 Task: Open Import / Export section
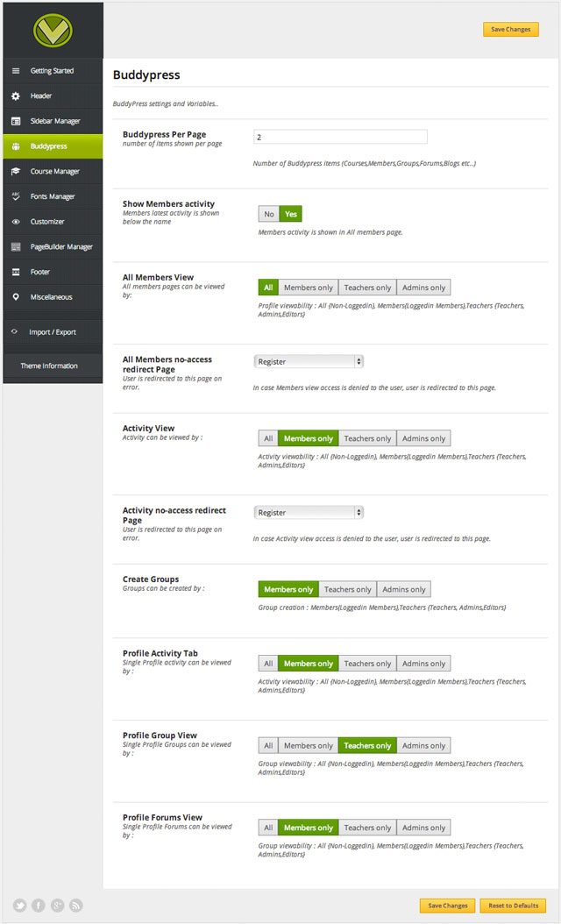(53, 331)
